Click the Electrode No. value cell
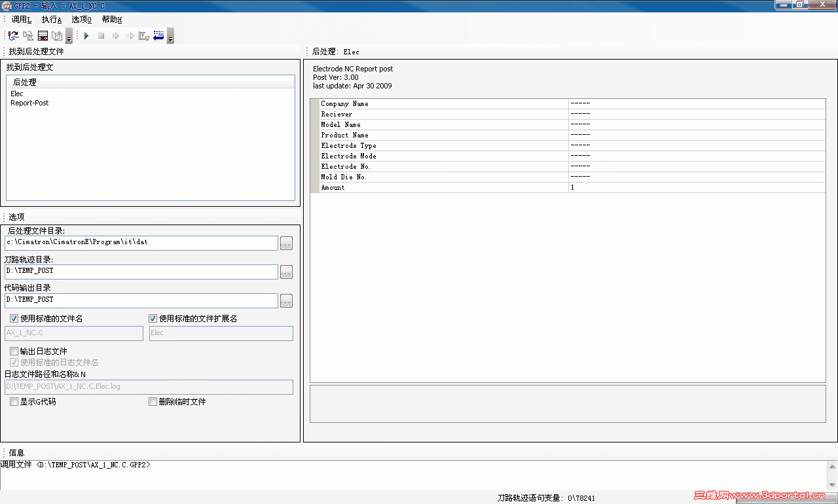 point(697,166)
